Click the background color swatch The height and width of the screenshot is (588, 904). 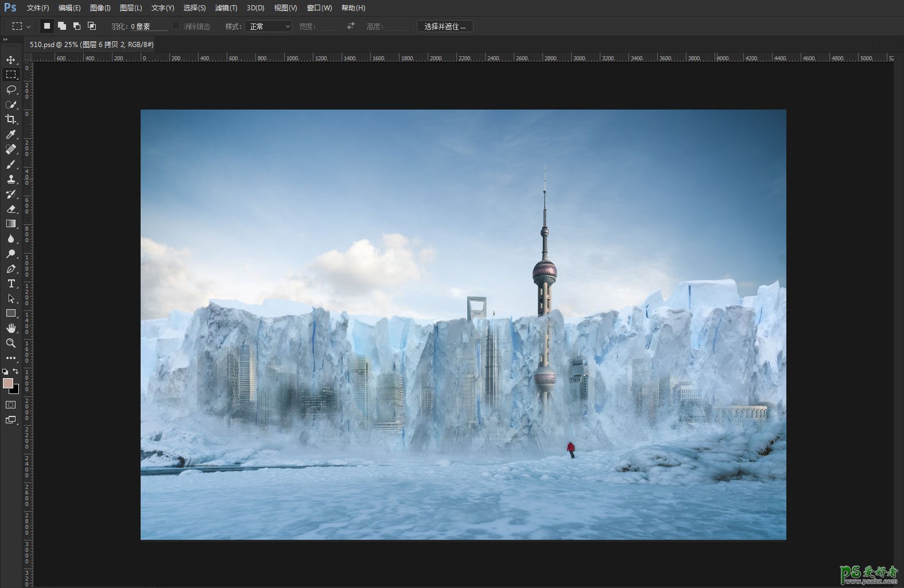(x=15, y=391)
